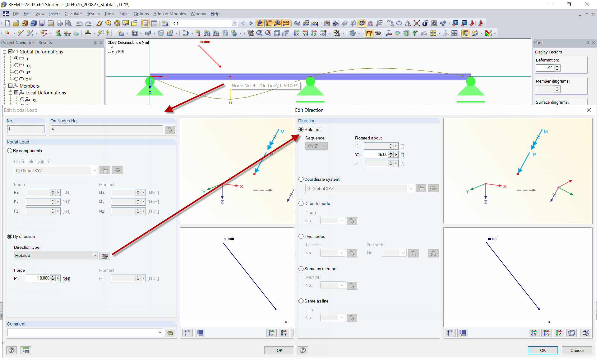Viewport: 597px width, 364px height.
Task: Click OK to confirm Edit Direction
Action: pyautogui.click(x=542, y=350)
